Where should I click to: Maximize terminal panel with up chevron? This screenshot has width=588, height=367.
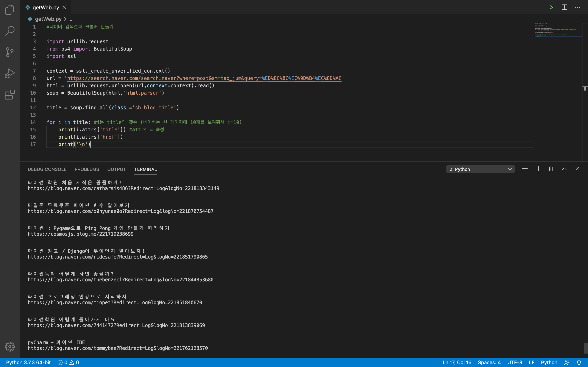coord(564,169)
